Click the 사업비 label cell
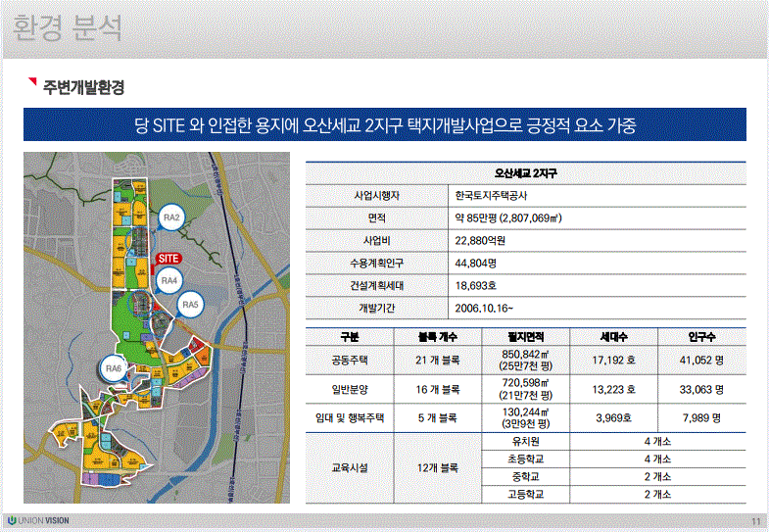This screenshot has width=769, height=532. click(x=376, y=241)
